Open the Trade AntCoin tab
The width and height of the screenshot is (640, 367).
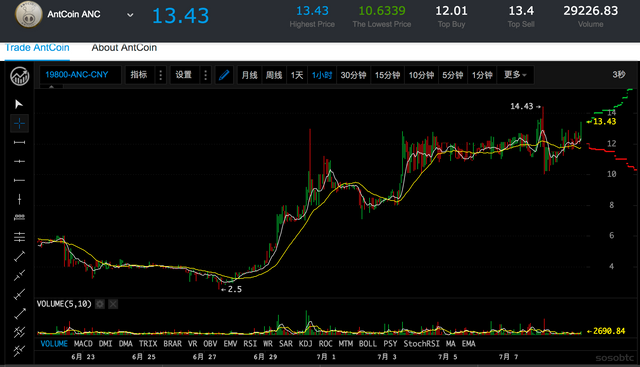point(37,48)
